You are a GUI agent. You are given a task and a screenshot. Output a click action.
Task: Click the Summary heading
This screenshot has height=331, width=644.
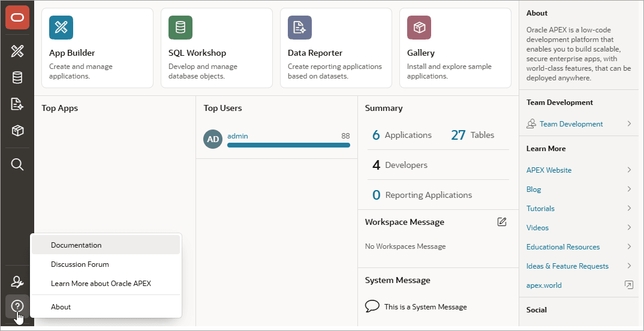[x=384, y=108]
